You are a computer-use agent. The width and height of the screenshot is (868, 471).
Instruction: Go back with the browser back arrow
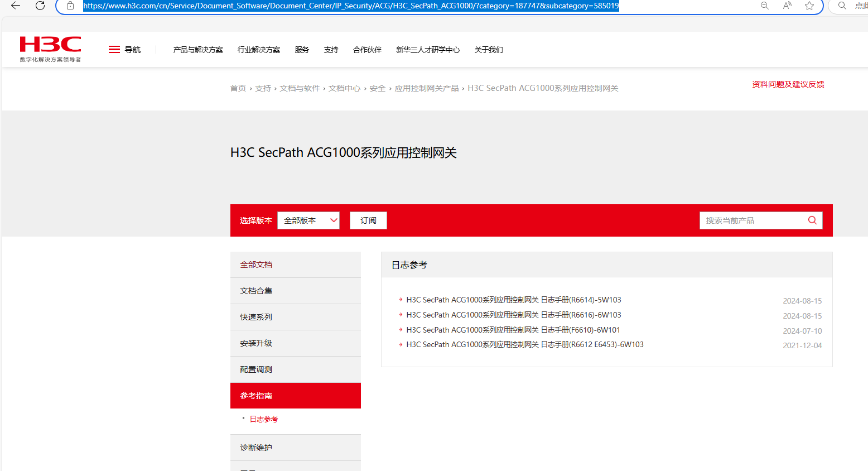pyautogui.click(x=16, y=6)
